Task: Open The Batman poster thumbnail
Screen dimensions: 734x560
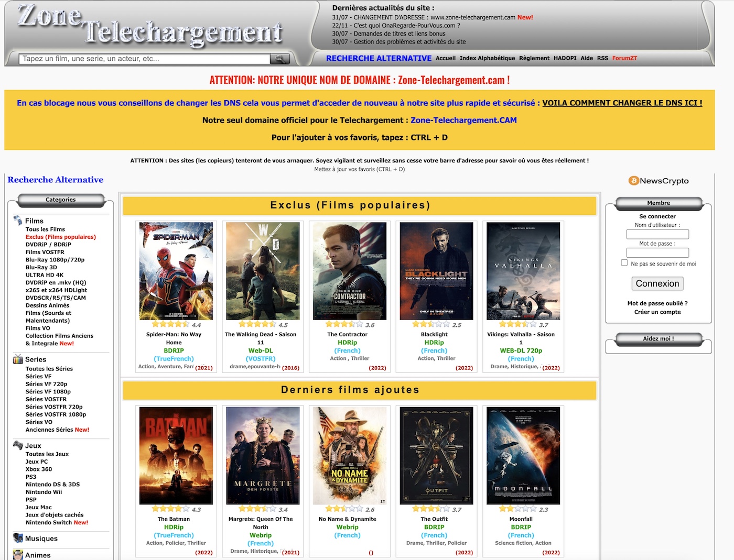Action: point(176,455)
